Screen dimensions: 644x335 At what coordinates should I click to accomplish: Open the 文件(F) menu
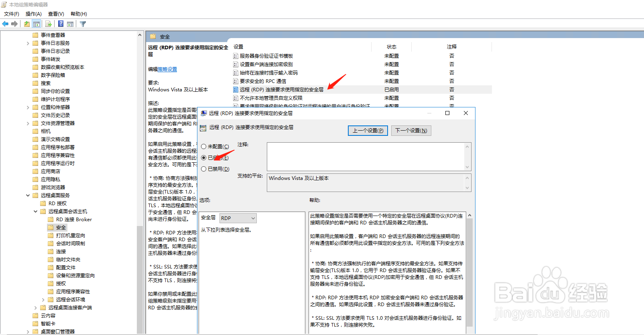pos(12,14)
